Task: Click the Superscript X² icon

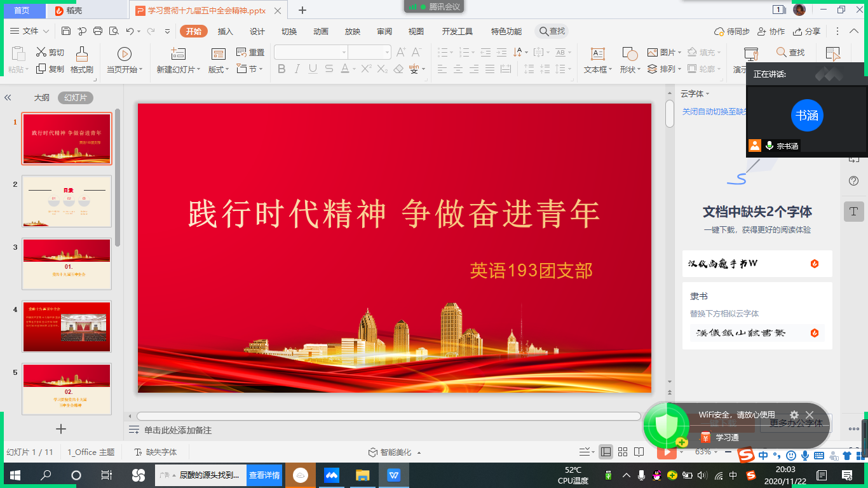Action: [366, 69]
